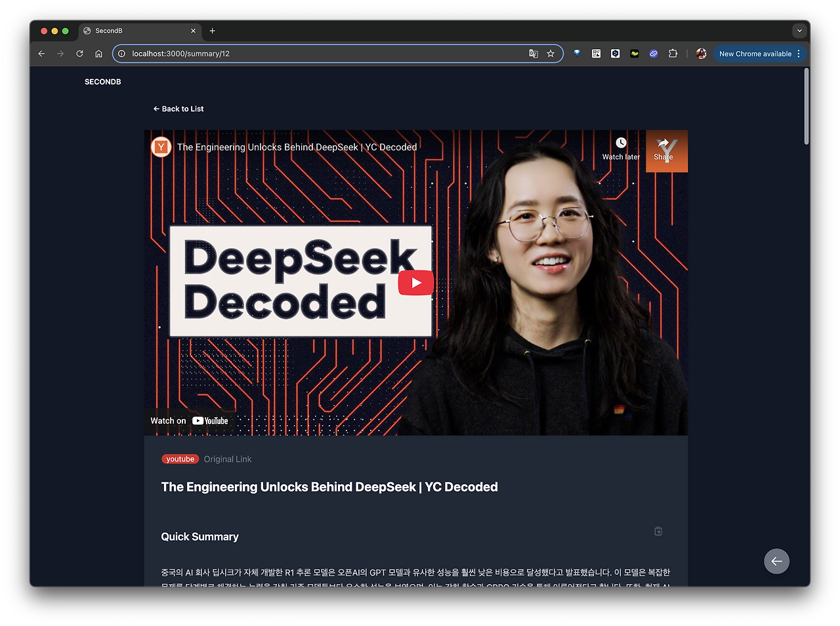View site information for localhost
This screenshot has height=626, width=840.
tap(121, 54)
